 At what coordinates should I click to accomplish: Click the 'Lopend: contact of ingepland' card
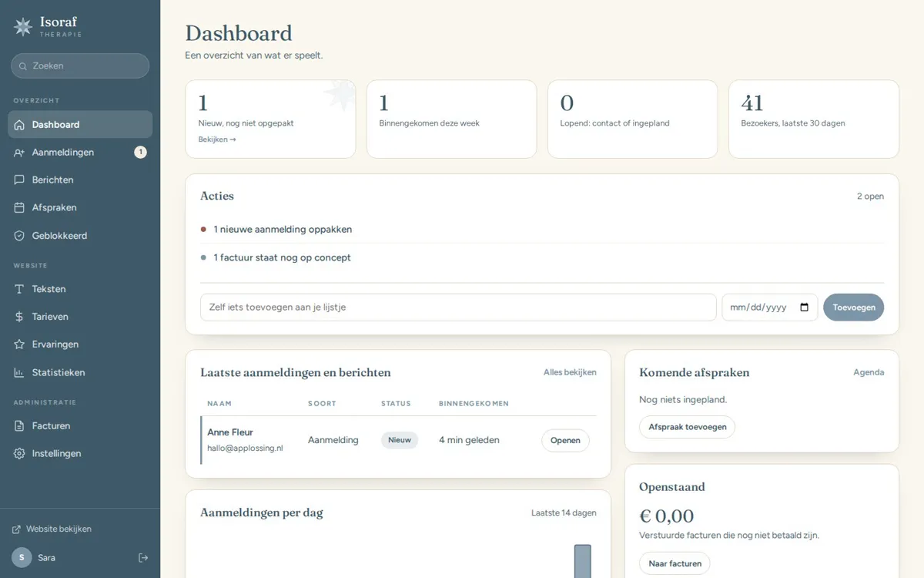pyautogui.click(x=632, y=119)
